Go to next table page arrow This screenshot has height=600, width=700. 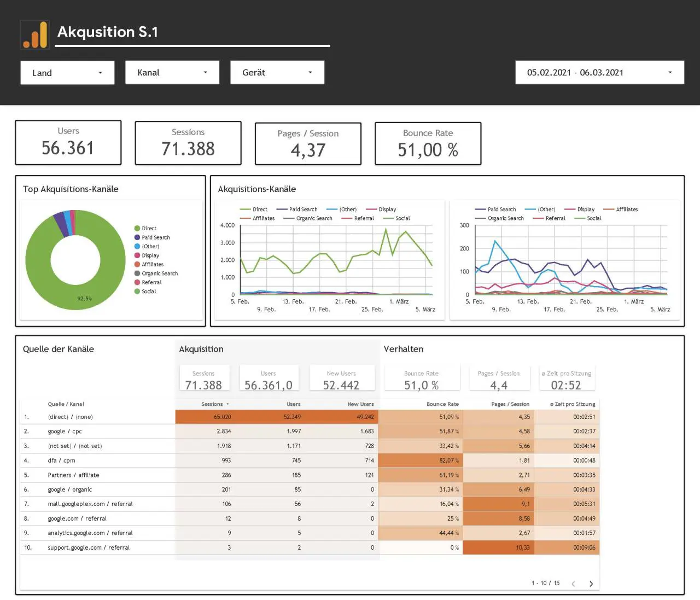coord(591,584)
